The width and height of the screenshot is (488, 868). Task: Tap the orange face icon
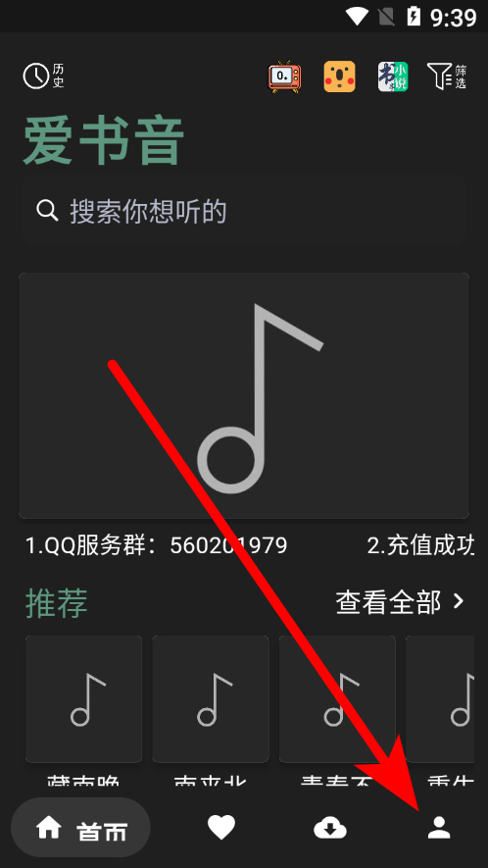pos(339,77)
